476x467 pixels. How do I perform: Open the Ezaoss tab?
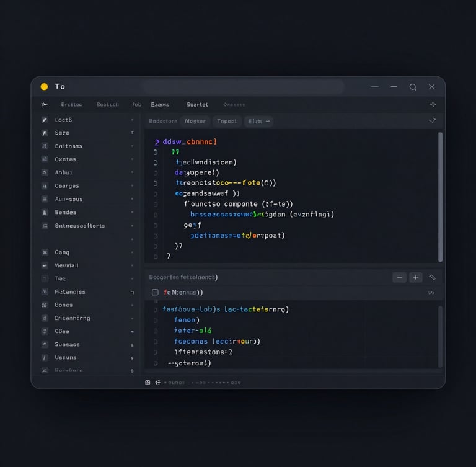(160, 105)
